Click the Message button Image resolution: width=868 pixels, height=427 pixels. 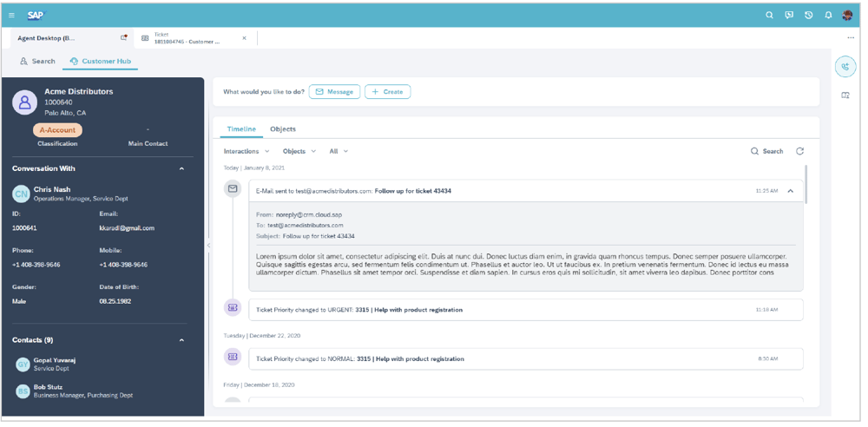[334, 91]
